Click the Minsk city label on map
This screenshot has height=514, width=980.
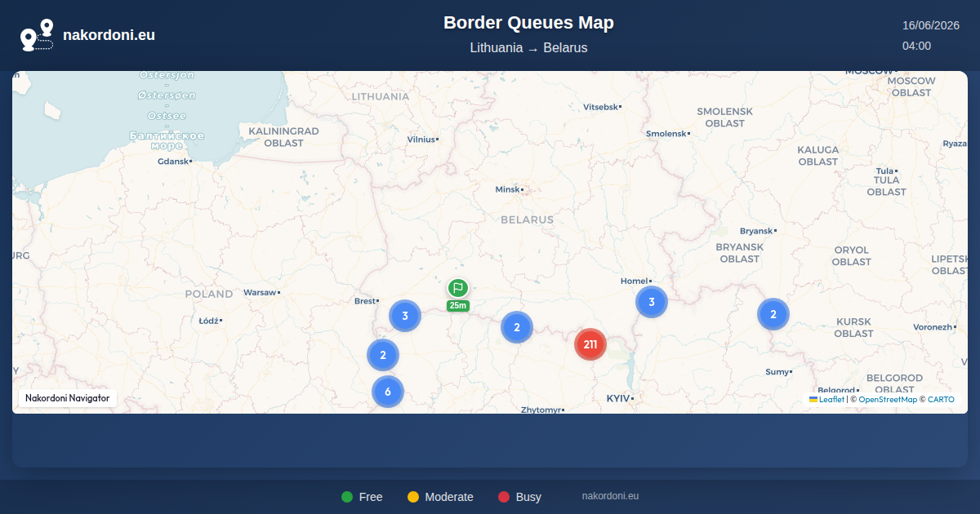[x=507, y=189]
